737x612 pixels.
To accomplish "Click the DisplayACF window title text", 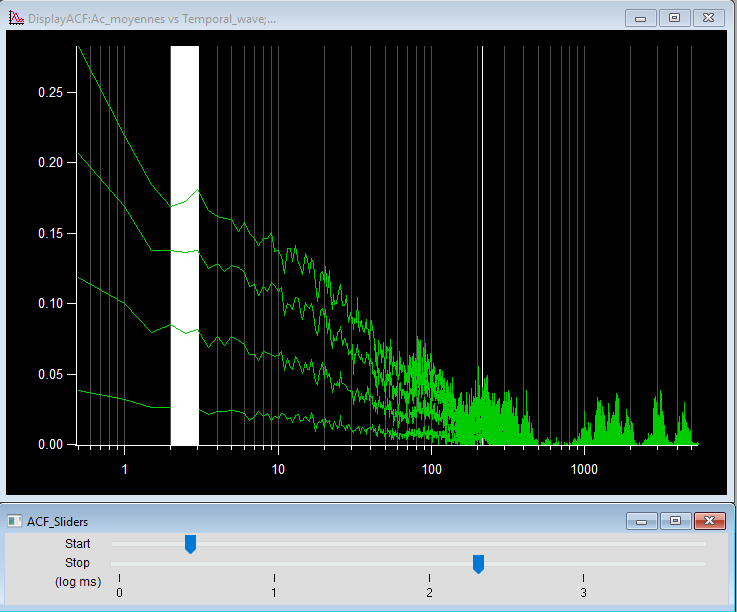I will (x=152, y=19).
